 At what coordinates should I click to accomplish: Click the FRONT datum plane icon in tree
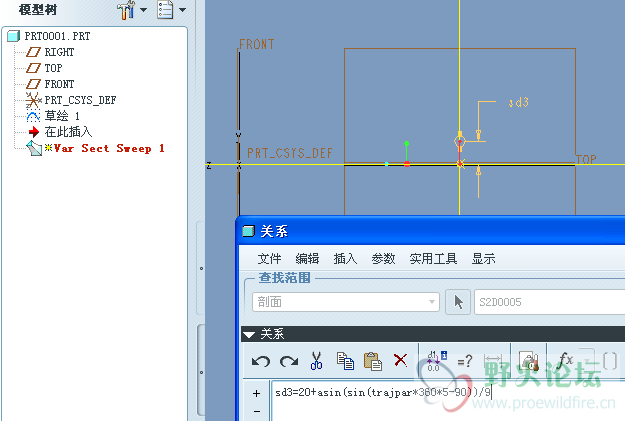point(33,84)
